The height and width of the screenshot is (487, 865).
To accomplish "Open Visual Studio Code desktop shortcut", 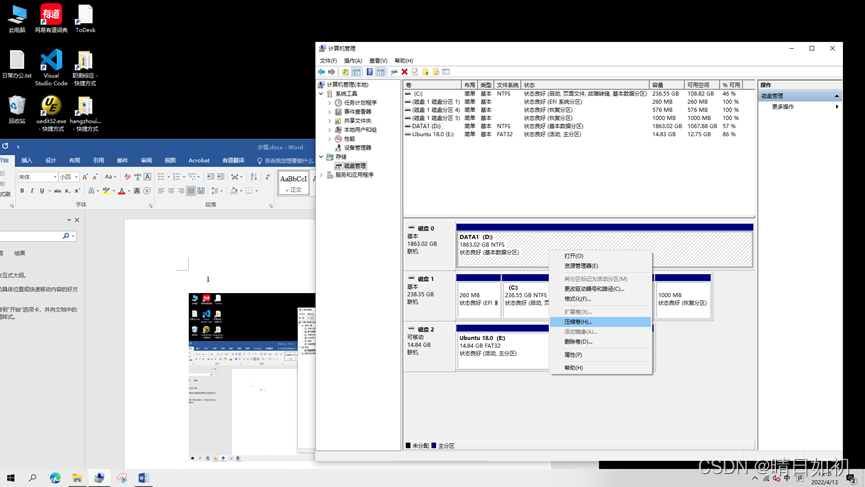I will click(51, 67).
